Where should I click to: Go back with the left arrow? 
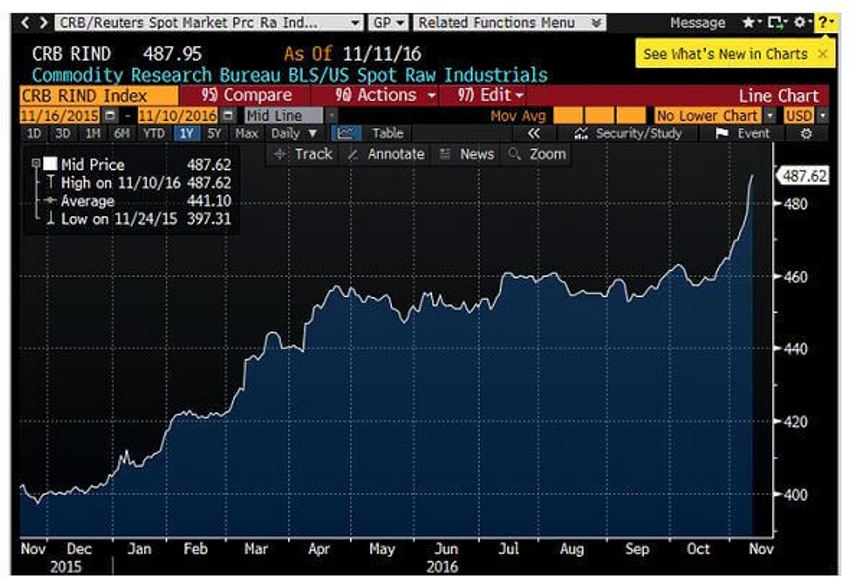pos(25,23)
